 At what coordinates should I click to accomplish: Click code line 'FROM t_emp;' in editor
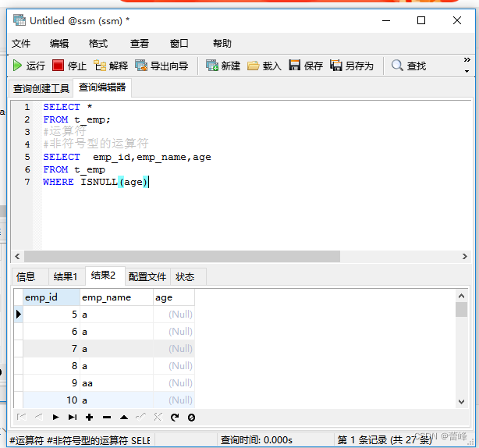76,119
